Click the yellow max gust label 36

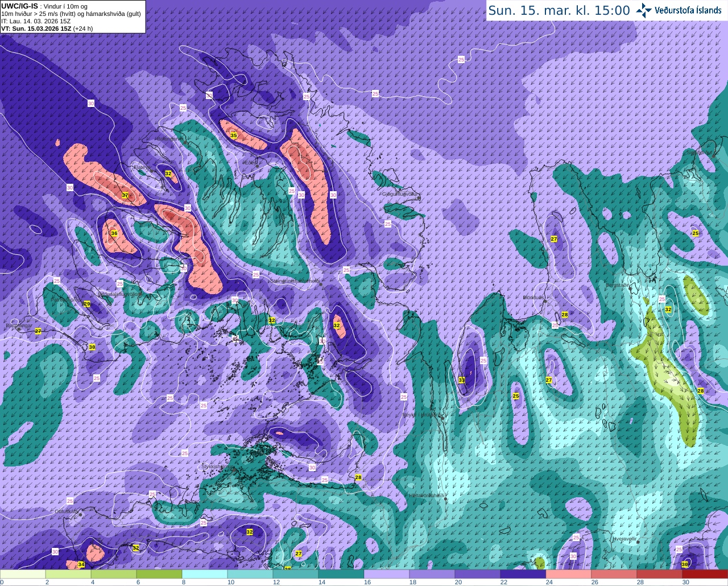[114, 233]
